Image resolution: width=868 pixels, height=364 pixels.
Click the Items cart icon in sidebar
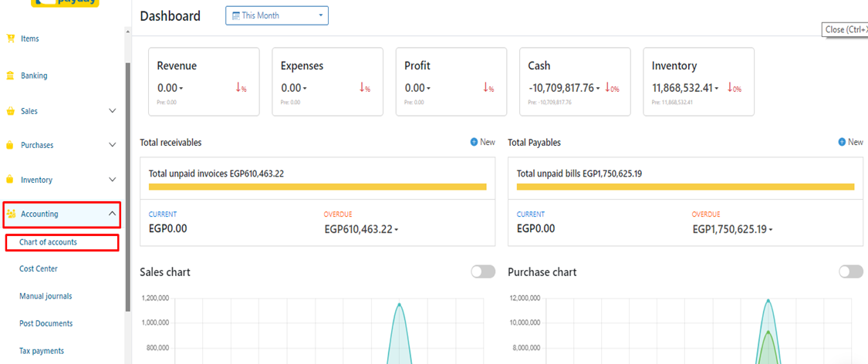click(x=11, y=39)
